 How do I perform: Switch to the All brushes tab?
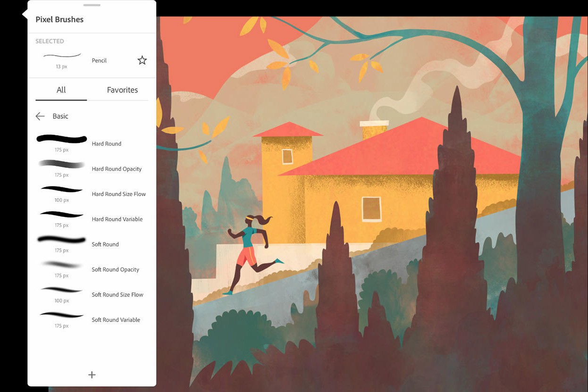61,90
